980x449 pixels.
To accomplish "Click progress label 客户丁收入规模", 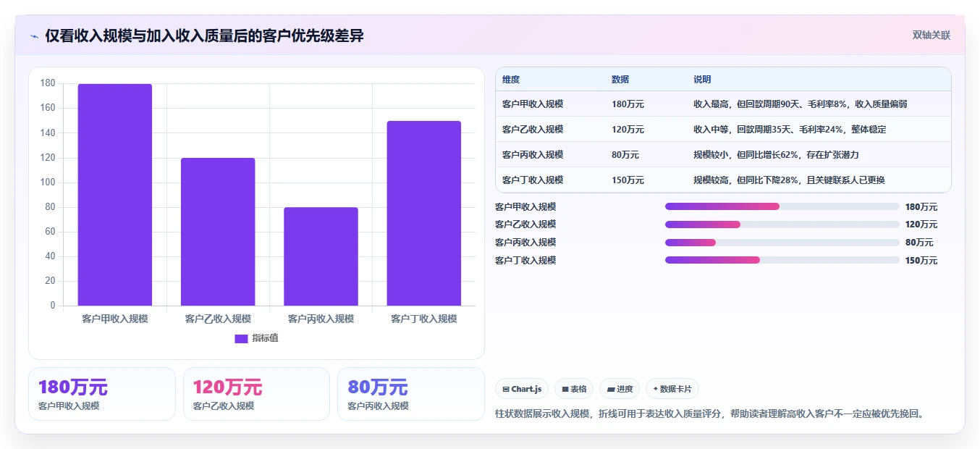I will (525, 260).
